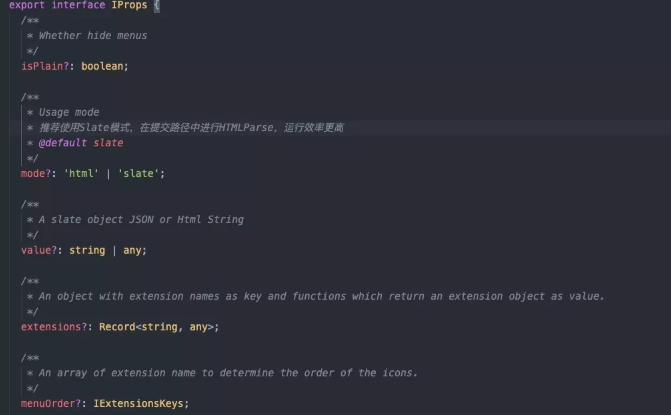Select the IProps interface name

[129, 5]
